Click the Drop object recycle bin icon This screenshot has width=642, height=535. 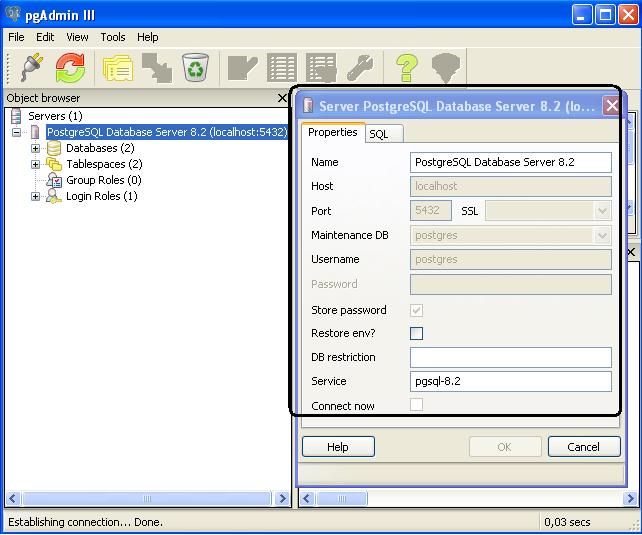coord(196,68)
